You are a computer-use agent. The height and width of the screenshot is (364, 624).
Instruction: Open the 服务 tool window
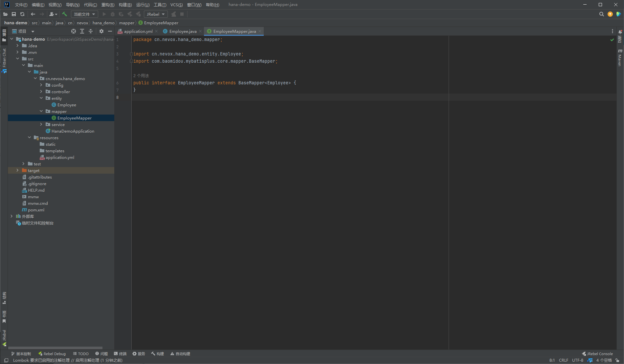coord(139,353)
